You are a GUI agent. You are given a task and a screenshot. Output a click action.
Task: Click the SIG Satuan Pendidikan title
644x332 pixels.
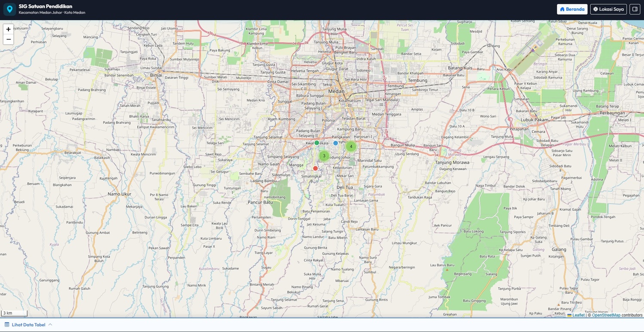coord(46,6)
